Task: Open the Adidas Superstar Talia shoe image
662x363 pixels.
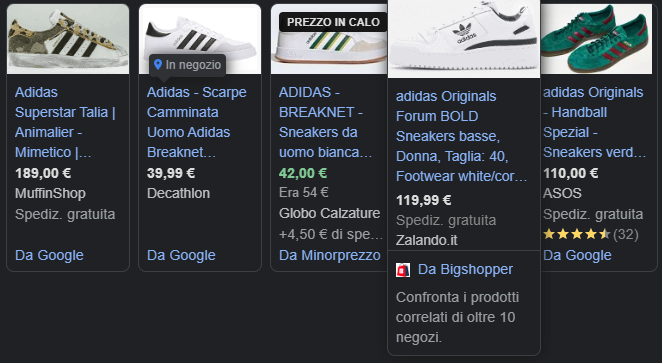Action: click(x=68, y=39)
